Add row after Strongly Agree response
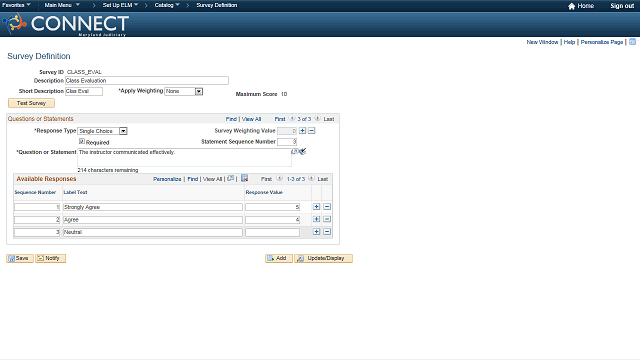640x360 pixels. 316,207
